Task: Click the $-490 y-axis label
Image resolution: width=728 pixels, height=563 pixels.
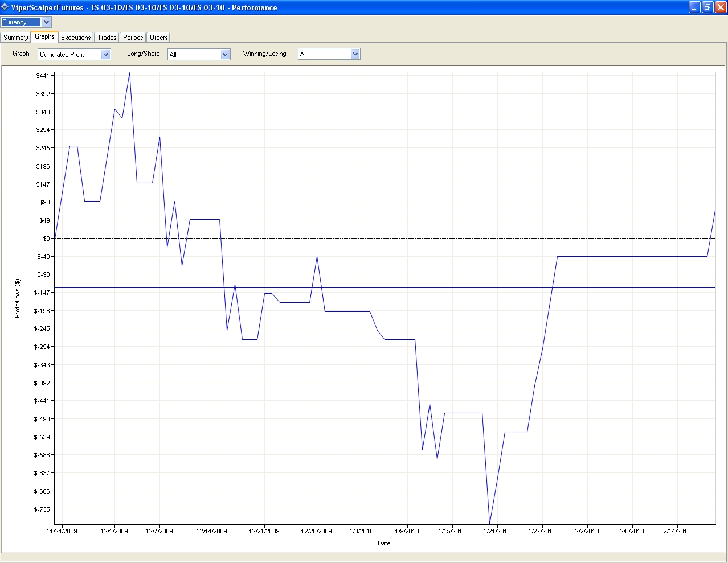Action: pyautogui.click(x=42, y=419)
